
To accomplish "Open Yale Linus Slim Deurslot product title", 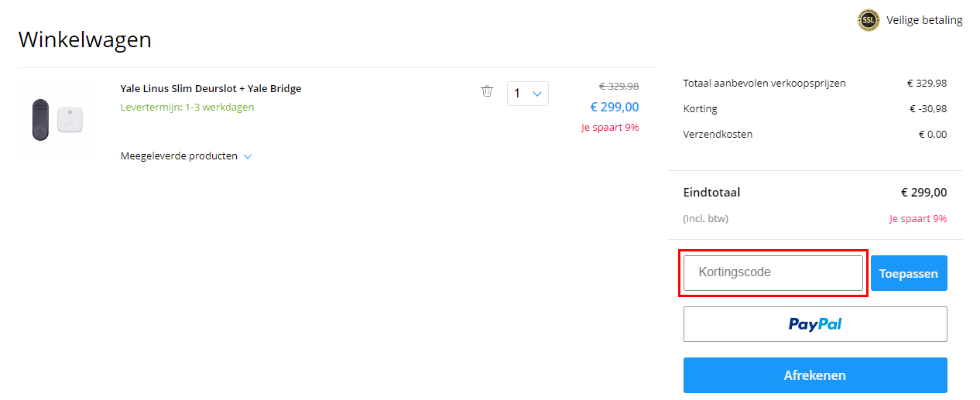I will tap(211, 89).
